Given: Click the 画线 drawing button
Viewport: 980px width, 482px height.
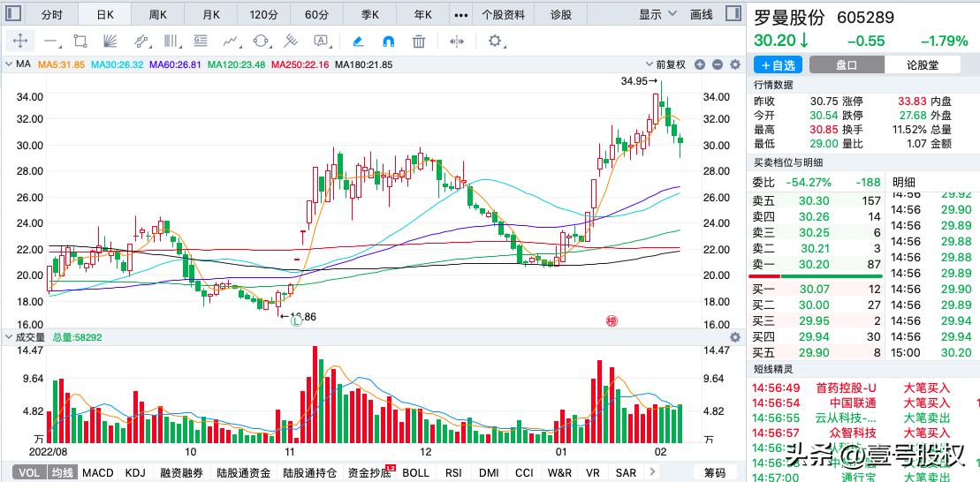Looking at the screenshot, I should pyautogui.click(x=702, y=14).
